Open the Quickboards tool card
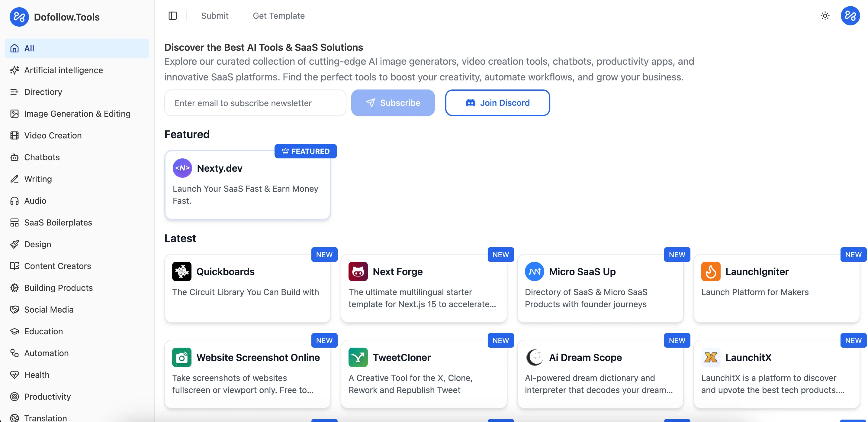The image size is (868, 422). (248, 288)
